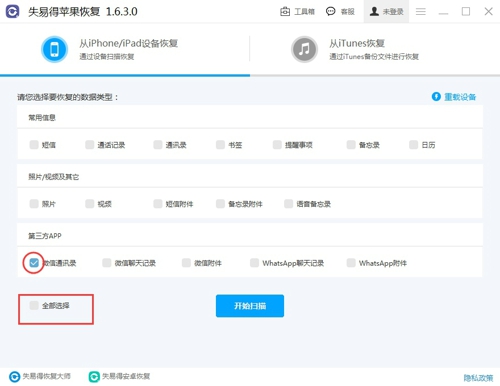Screen dimensions: 500x386
Task: Check the 微信附件 checkbox
Action: [186, 263]
